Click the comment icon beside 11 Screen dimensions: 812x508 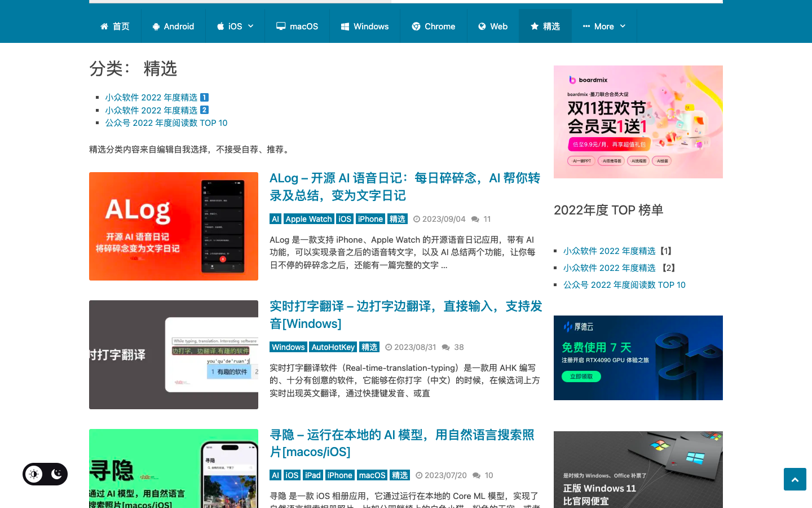click(x=475, y=219)
